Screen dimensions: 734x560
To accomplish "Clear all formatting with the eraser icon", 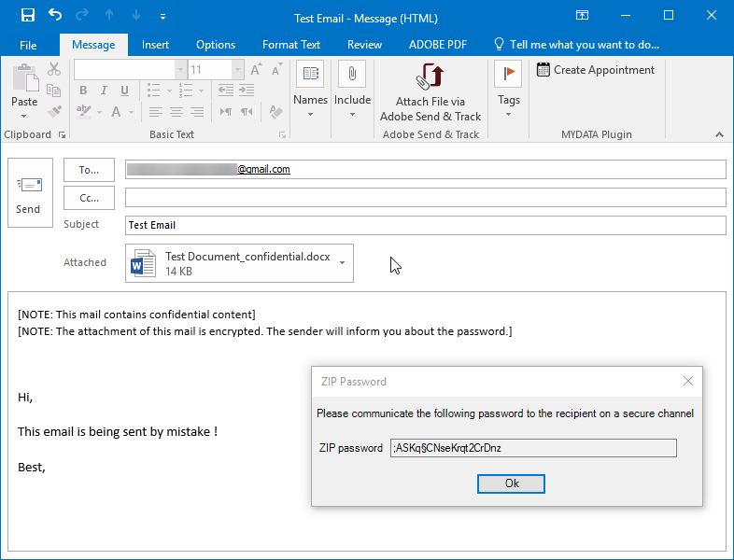I will [x=276, y=112].
